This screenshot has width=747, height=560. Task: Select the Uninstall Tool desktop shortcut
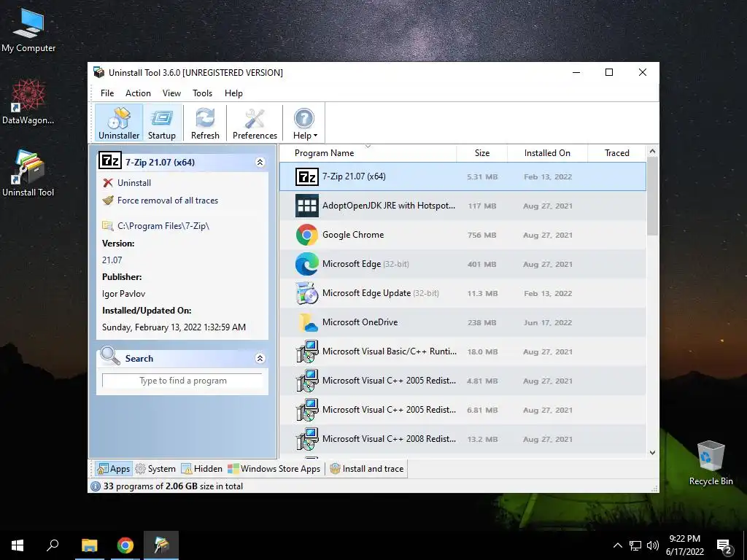click(x=28, y=174)
